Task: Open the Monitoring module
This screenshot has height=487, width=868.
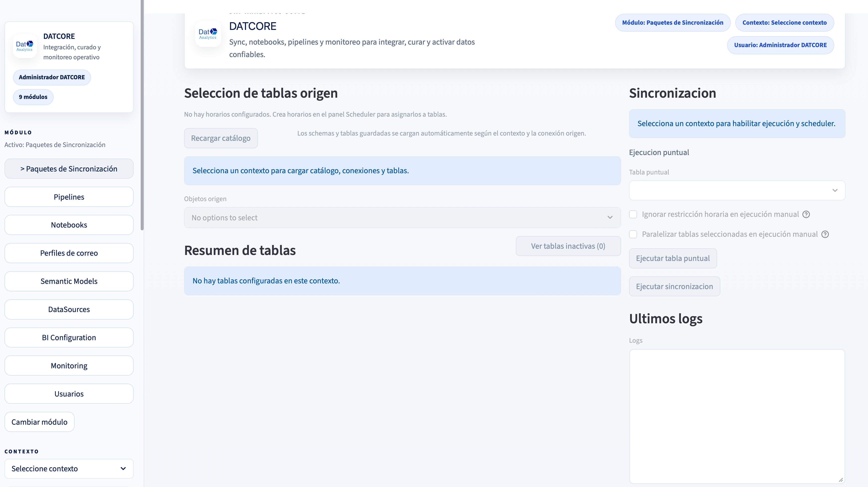Action: click(x=69, y=366)
